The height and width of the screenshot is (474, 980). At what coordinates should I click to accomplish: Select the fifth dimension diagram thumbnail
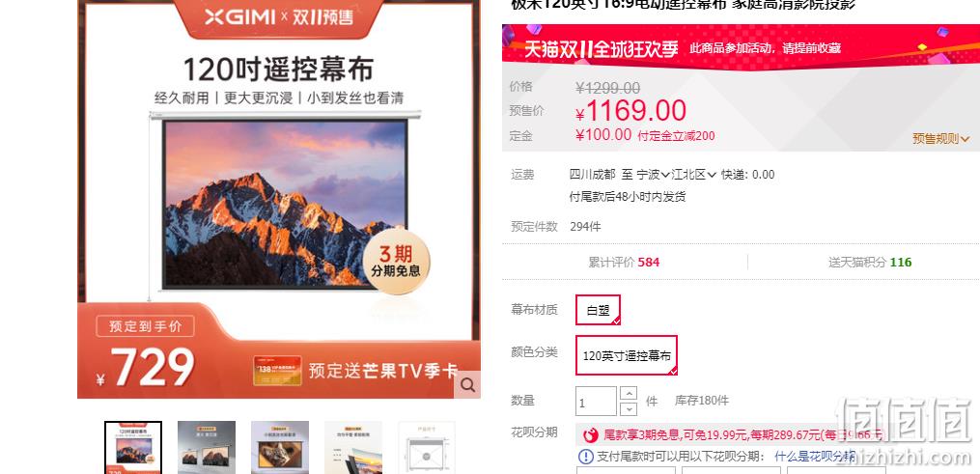[x=427, y=447]
